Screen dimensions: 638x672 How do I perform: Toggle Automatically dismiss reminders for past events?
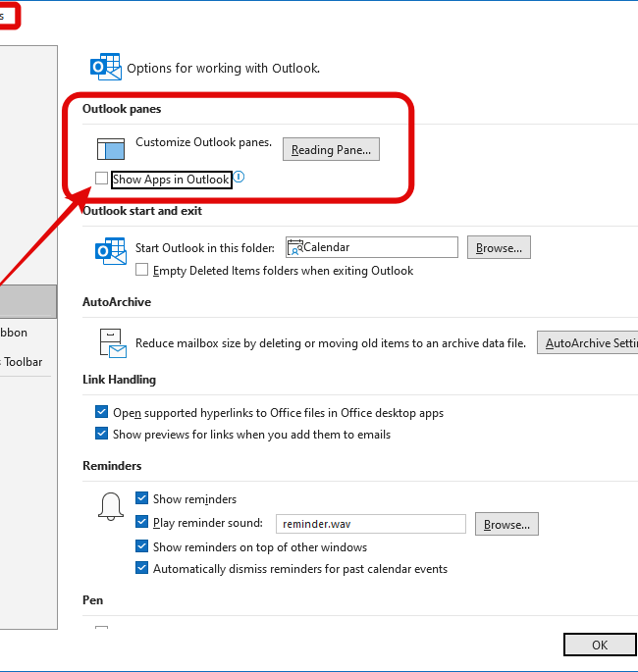tap(142, 568)
